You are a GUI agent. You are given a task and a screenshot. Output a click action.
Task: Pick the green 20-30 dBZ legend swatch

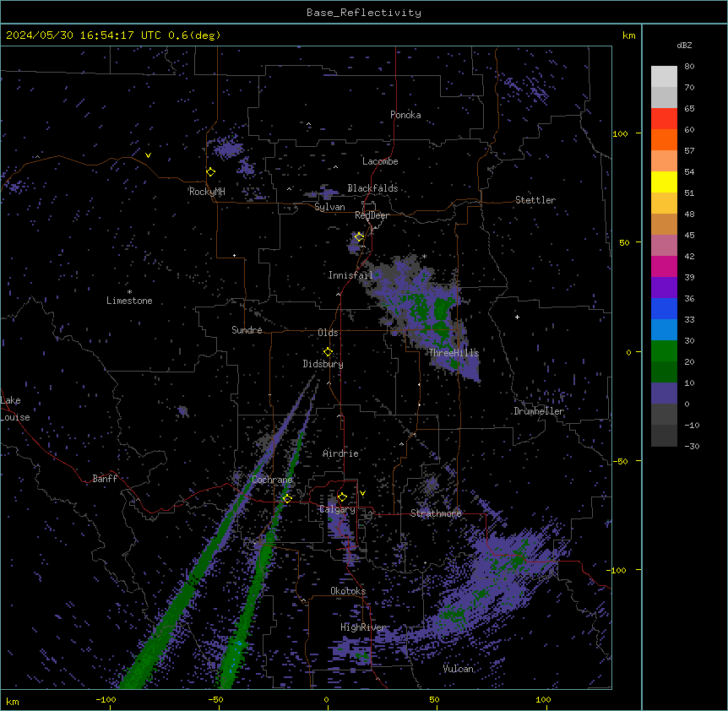coord(664,351)
